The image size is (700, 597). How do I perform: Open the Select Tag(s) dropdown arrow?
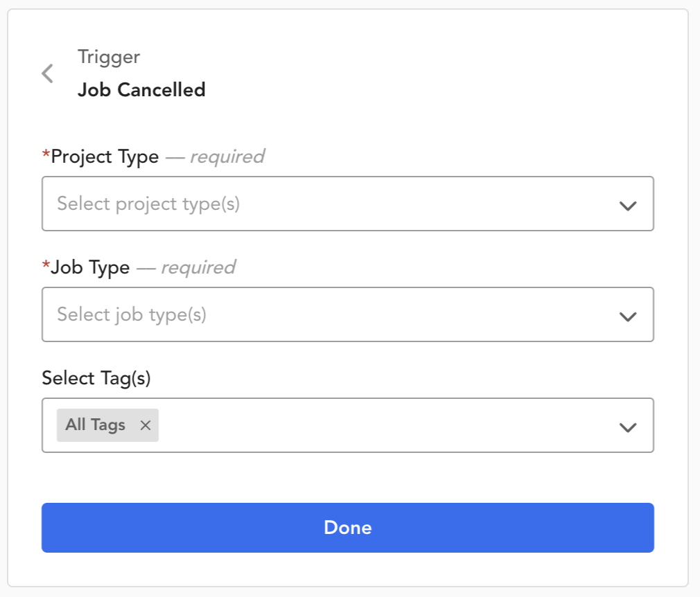[628, 427]
